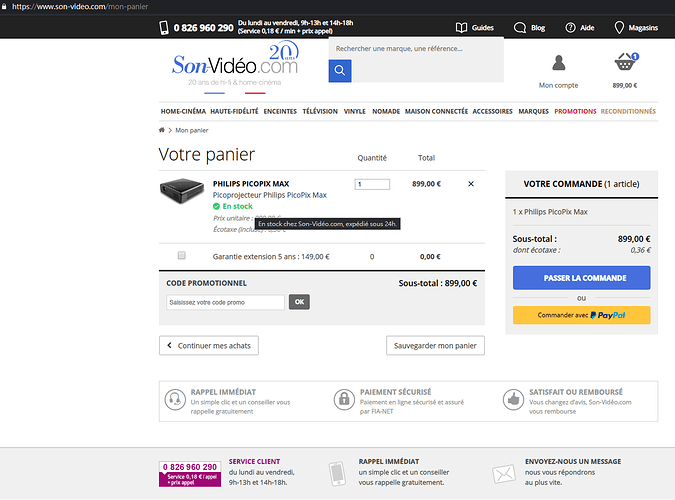The height and width of the screenshot is (500, 675).
Task: Open the Marques menu
Action: point(534,112)
